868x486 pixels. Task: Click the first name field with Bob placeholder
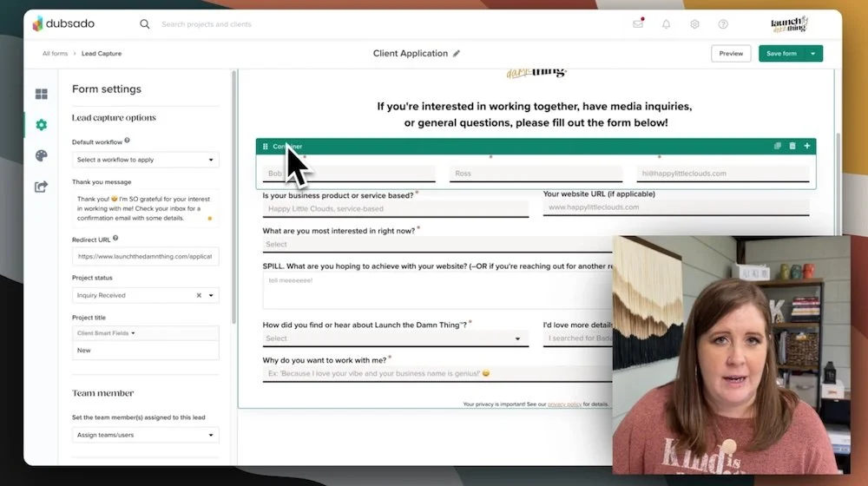[349, 174]
